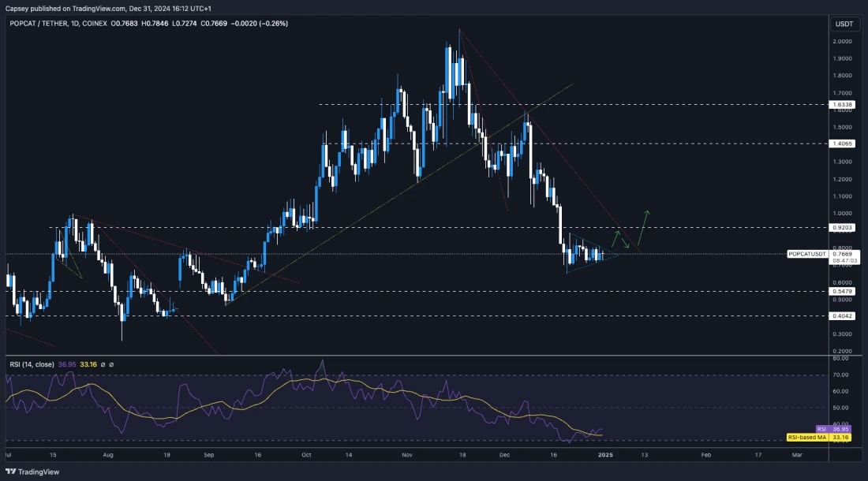Select the POPCAT / TETHER symbol name

pos(39,23)
